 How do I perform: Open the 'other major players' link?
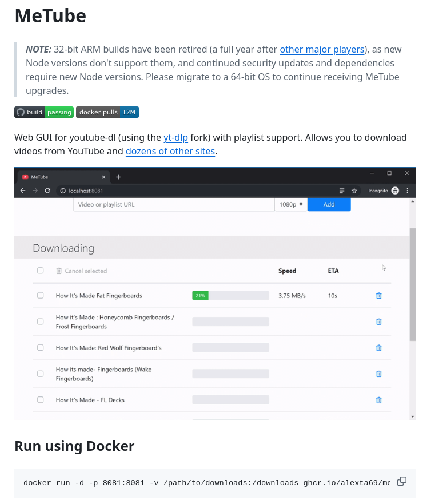pos(322,50)
